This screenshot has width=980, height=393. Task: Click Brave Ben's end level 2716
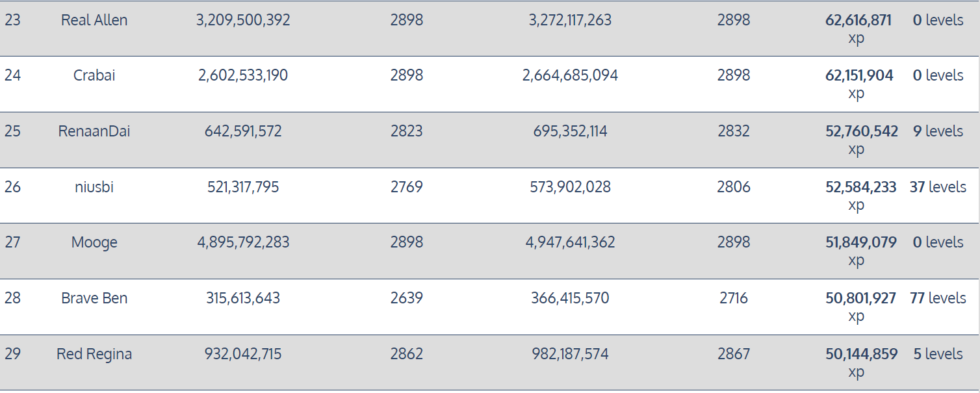click(x=733, y=298)
